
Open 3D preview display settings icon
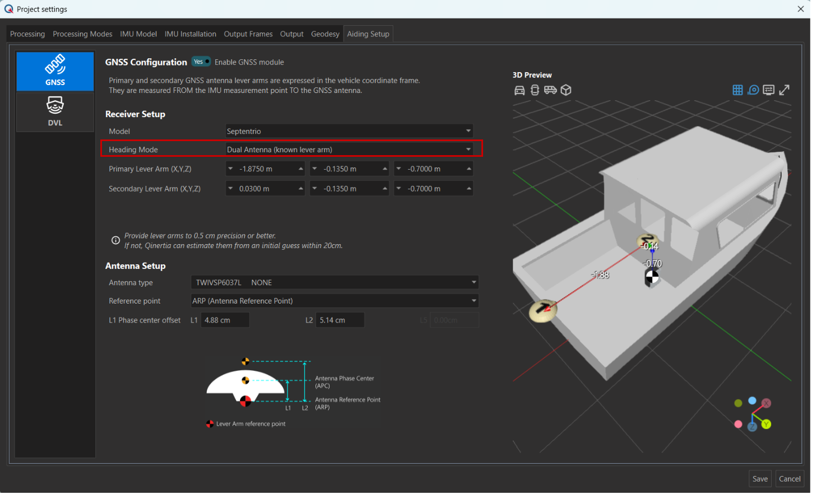click(768, 90)
